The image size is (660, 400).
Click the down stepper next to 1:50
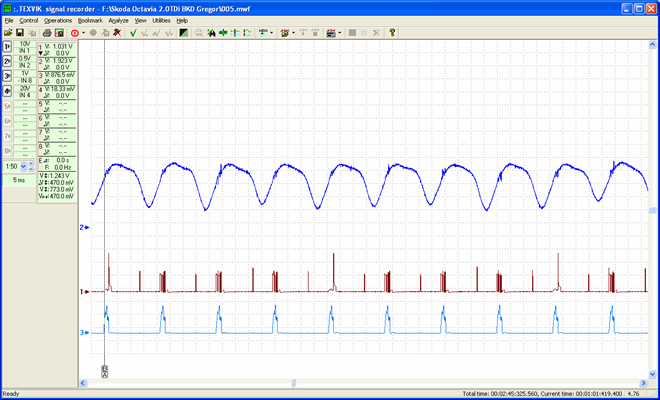[31, 169]
